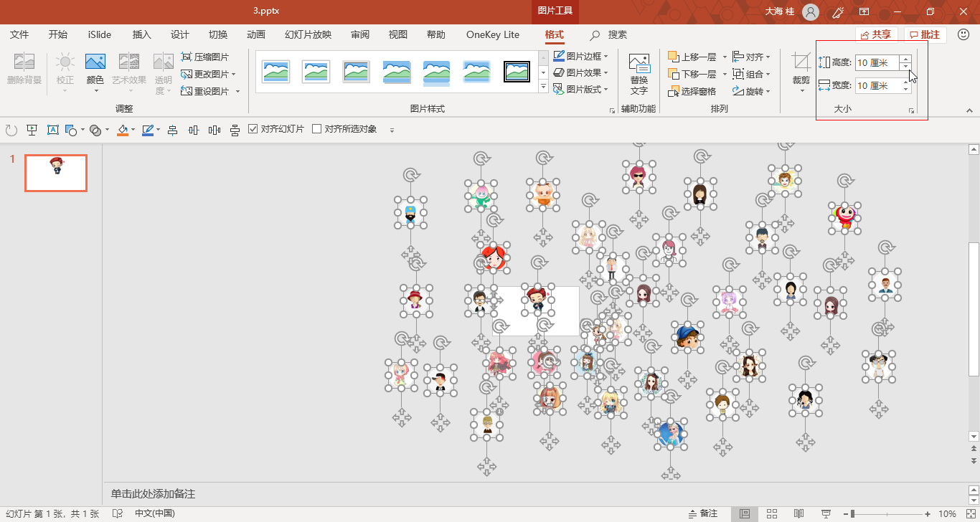Open the Compress Pictures (压缩图片) tool
980x522 pixels.
(x=205, y=57)
